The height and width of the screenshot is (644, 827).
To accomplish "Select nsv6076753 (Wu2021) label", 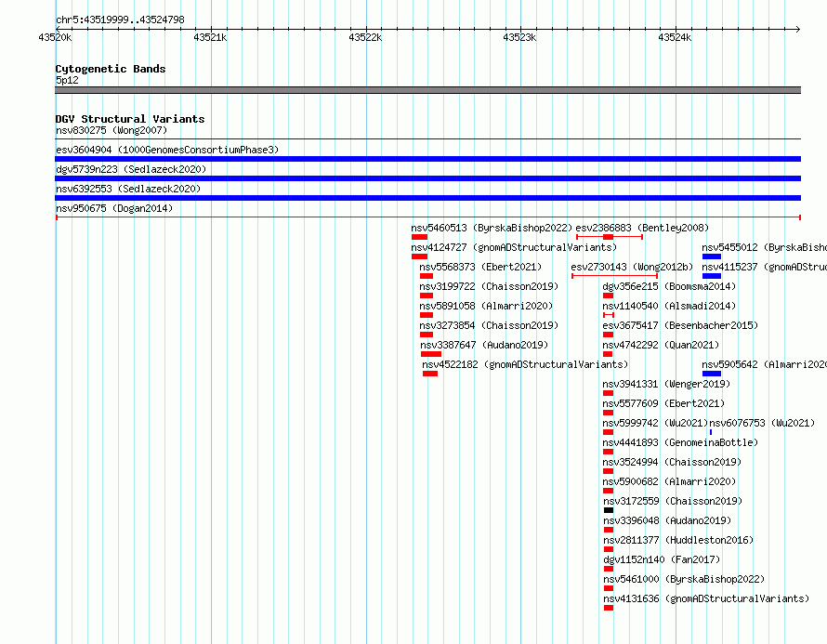I will [x=762, y=423].
